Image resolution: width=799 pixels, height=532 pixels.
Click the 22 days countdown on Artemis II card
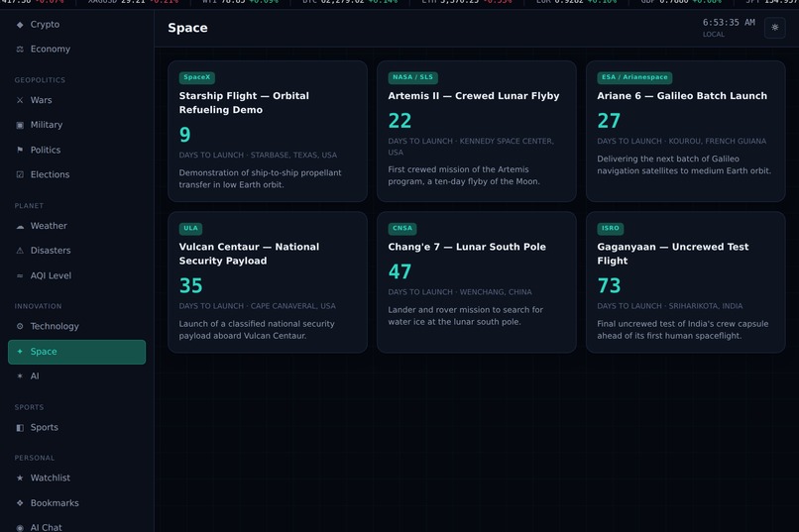399,121
